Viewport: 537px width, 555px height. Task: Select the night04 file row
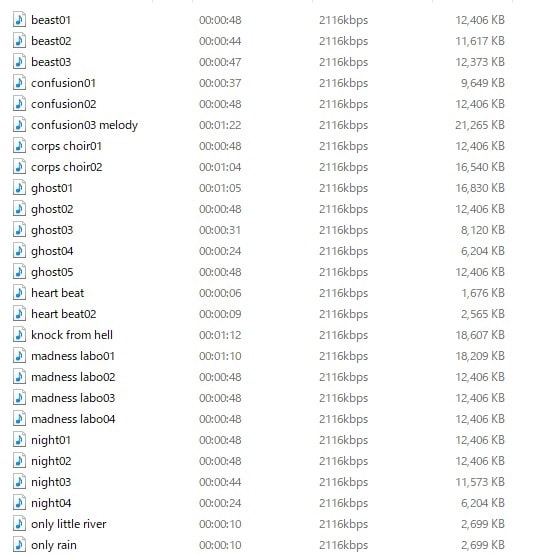[258, 503]
